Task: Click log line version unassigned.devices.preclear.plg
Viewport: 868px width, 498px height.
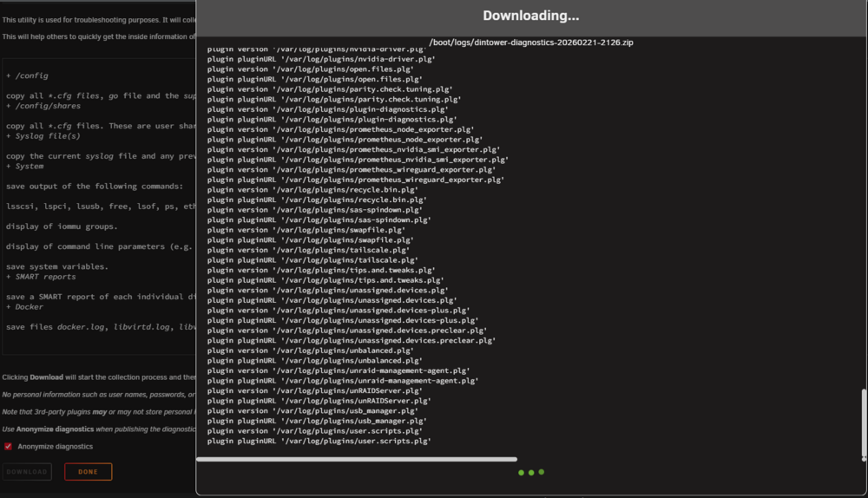Action: pos(347,331)
